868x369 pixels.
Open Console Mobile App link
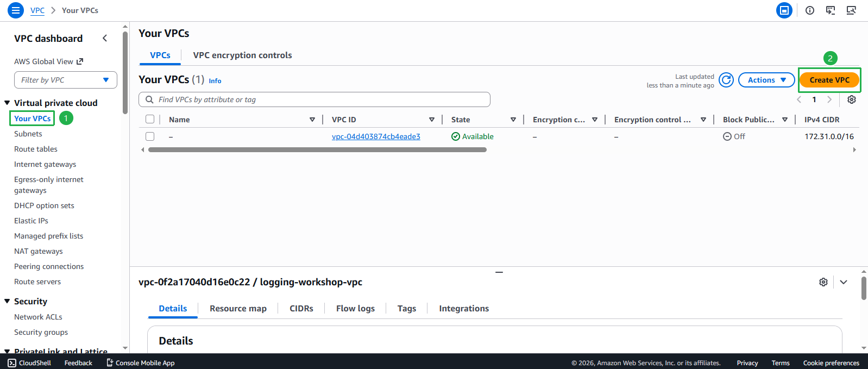[x=140, y=363]
